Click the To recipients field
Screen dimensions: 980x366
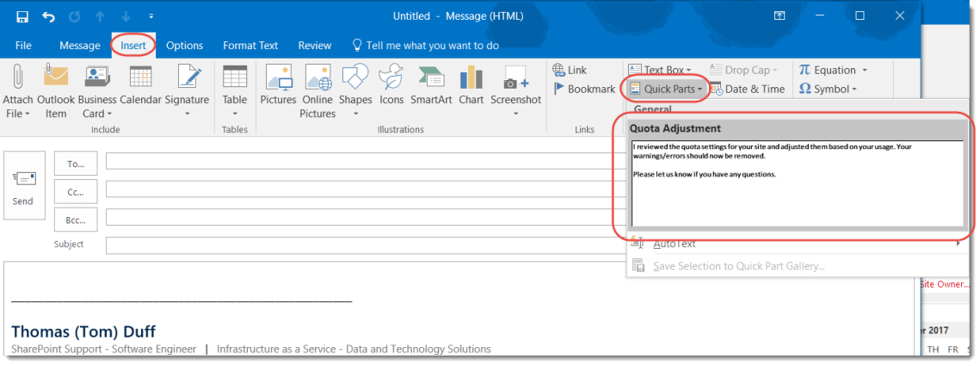[x=367, y=161]
